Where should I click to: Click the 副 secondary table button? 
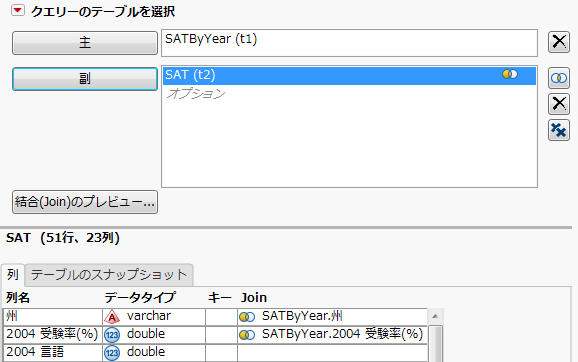point(85,79)
